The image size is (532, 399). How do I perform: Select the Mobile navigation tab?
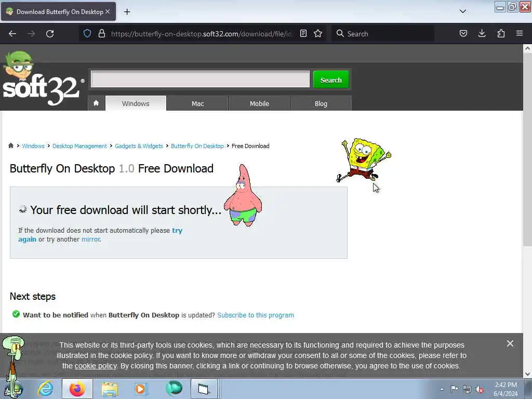point(259,103)
